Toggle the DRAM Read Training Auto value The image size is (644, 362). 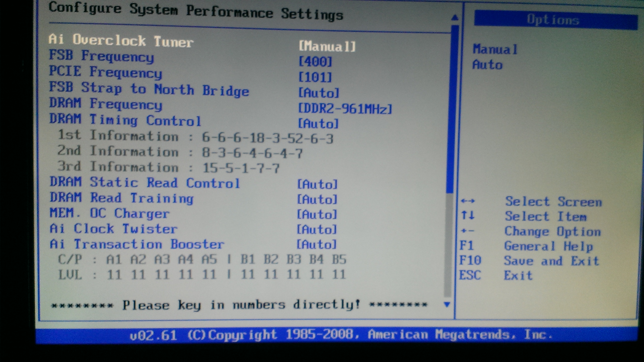click(x=317, y=199)
